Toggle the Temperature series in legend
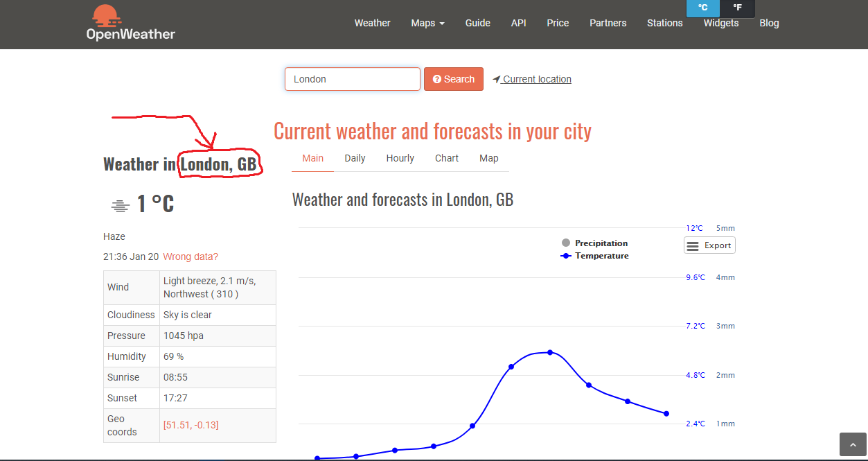This screenshot has height=461, width=868. (594, 256)
